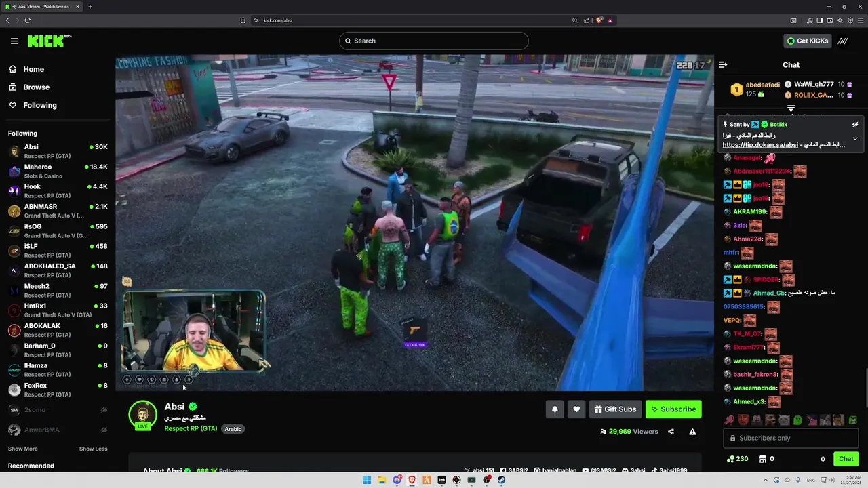Open Meesh2 channel in sidebar
Screen dimensions: 868x488
[x=58, y=290]
